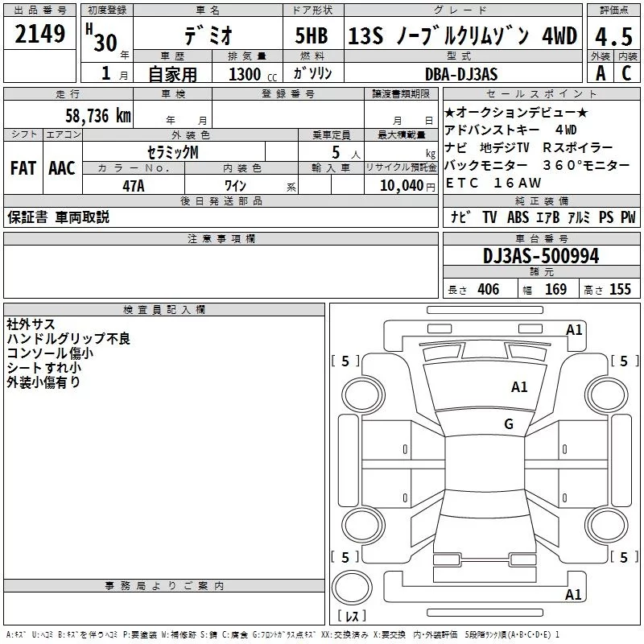Click the sales point line アドバンストキー 4WD

tap(510, 130)
